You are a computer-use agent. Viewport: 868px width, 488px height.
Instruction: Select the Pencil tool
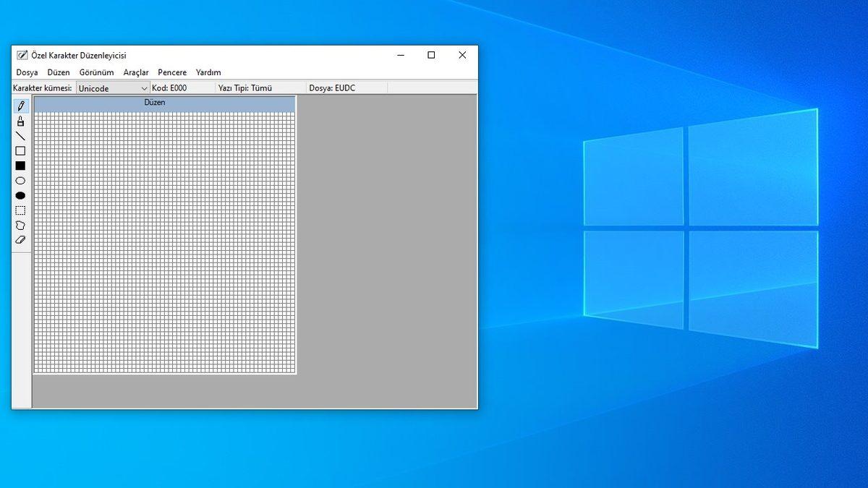[20, 106]
